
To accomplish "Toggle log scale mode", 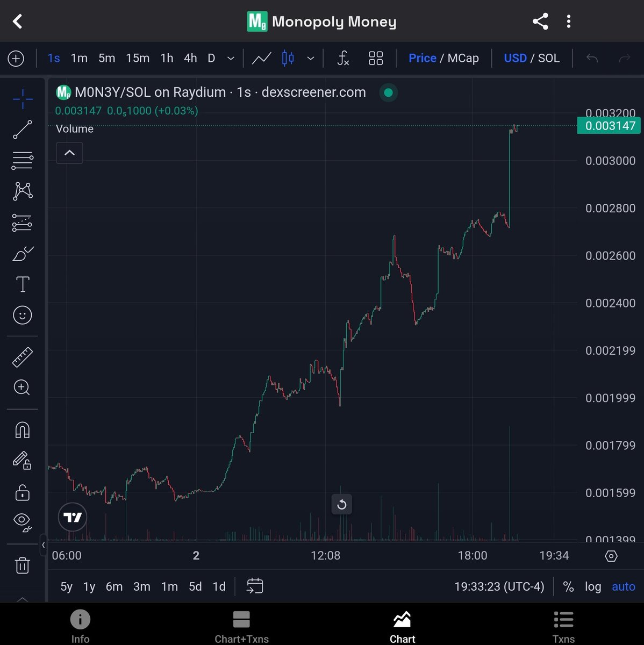I will (593, 586).
